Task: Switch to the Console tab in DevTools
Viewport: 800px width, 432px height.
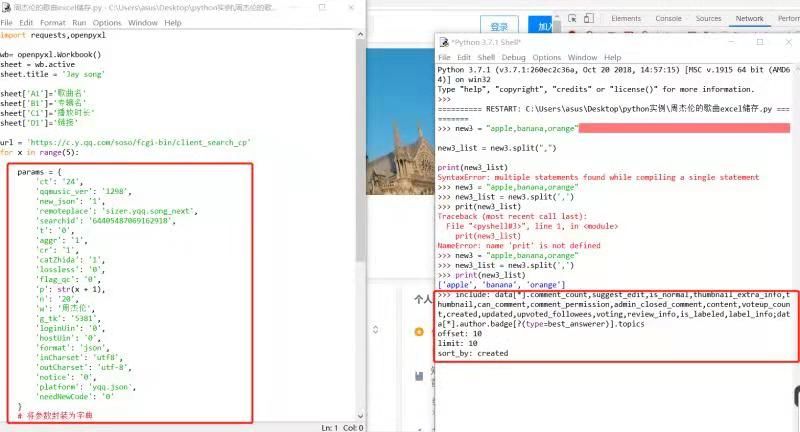Action: tap(668, 19)
